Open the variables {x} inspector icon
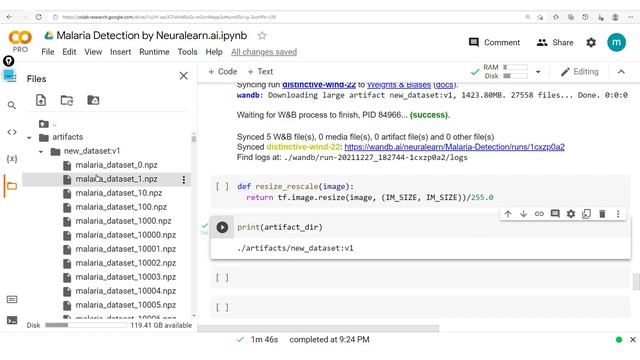640x360 pixels. point(12,159)
